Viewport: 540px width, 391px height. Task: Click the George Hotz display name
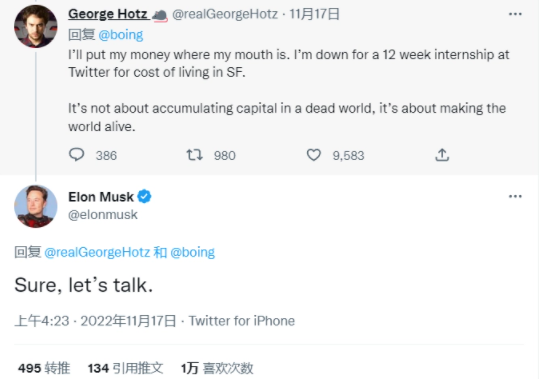tap(108, 14)
